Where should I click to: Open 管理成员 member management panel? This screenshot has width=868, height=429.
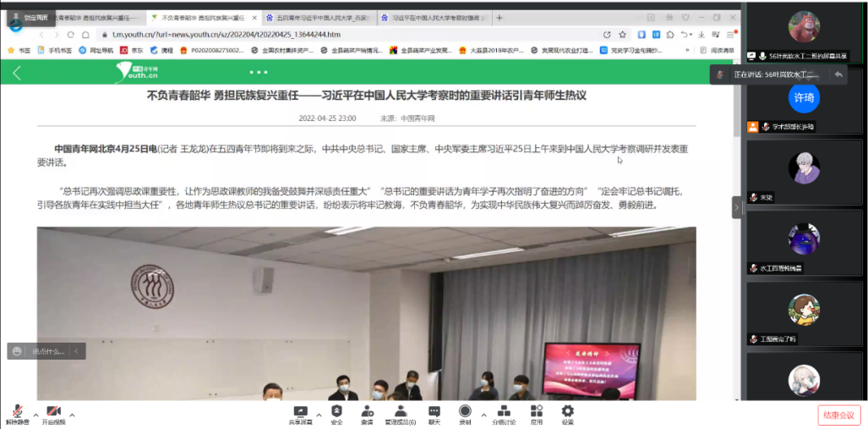[400, 411]
